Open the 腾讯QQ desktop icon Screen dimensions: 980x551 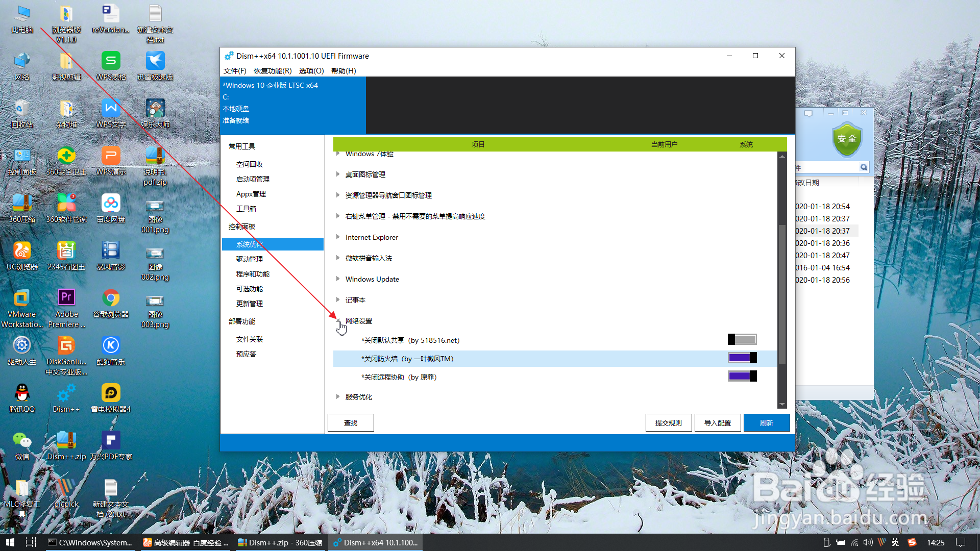[x=22, y=394]
